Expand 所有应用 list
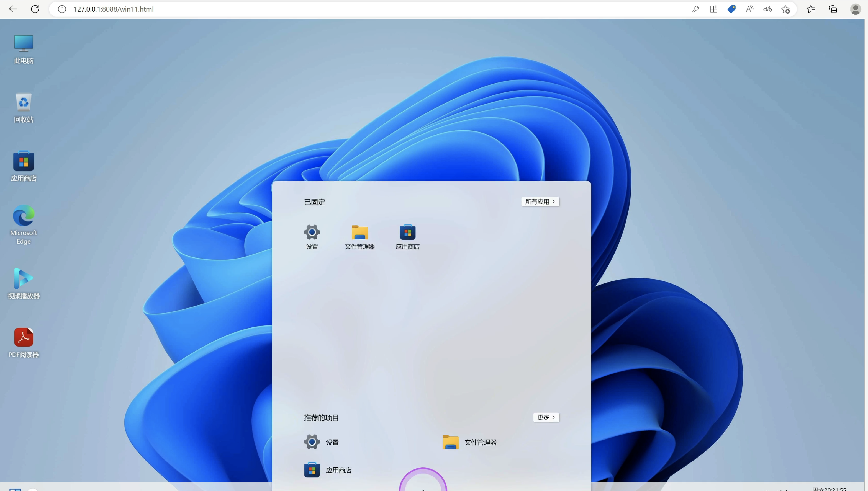The height and width of the screenshot is (491, 868). 540,202
